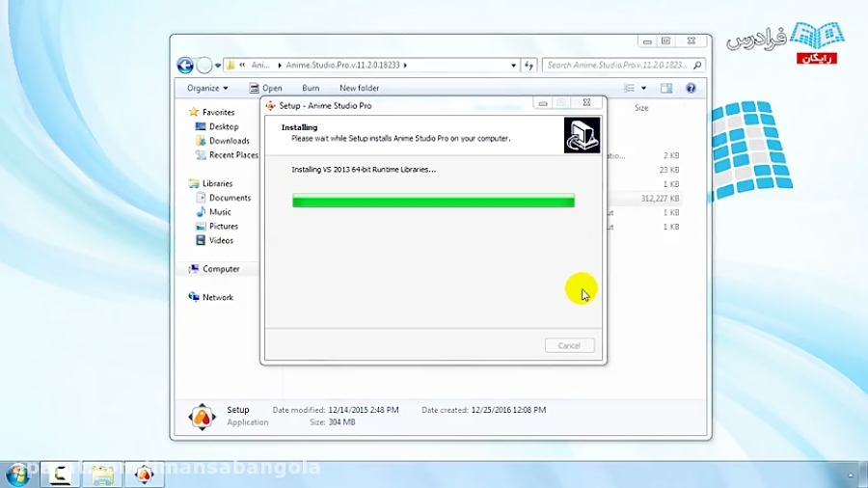Open Windows Explorer icon on the taskbar
Screen dimensions: 868x488
(103, 474)
